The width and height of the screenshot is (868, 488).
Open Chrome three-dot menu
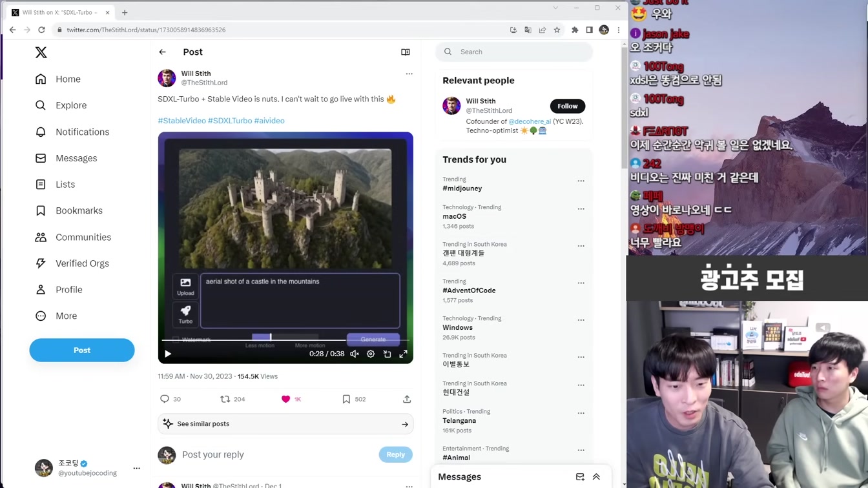[x=619, y=30]
